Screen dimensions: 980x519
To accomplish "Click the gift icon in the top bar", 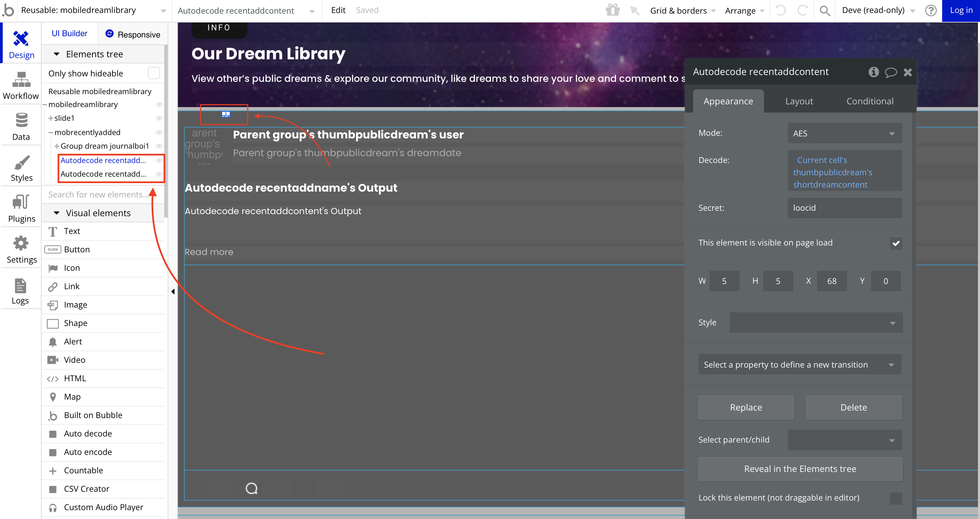I will (x=613, y=10).
